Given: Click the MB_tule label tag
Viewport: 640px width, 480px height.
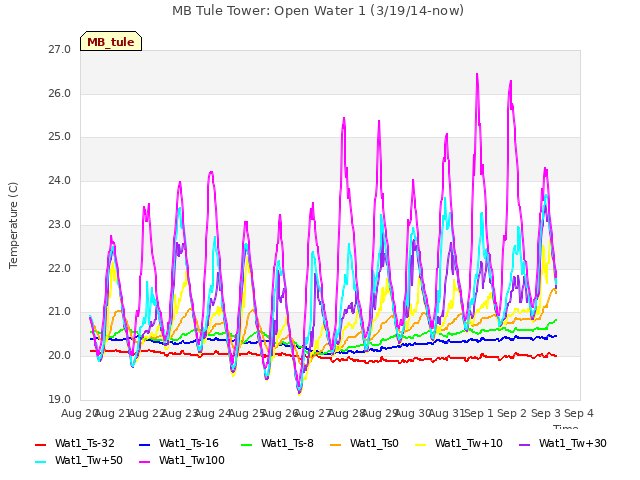Looking at the screenshot, I should pos(111,41).
